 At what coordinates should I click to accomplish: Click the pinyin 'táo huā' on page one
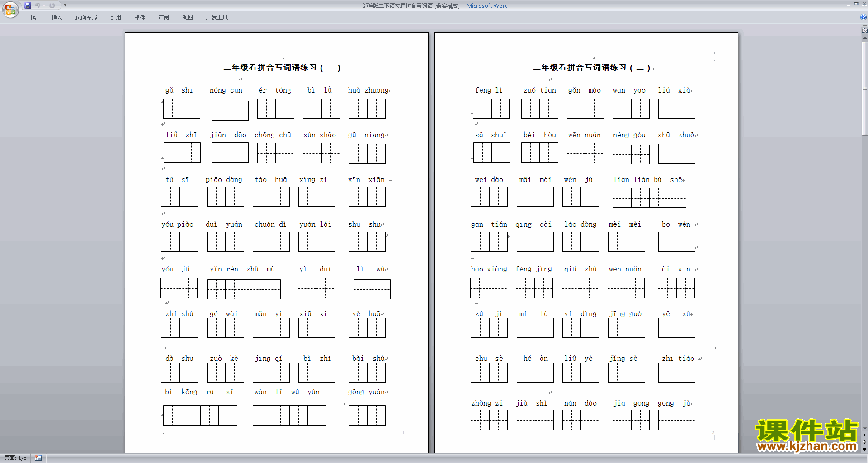click(271, 180)
